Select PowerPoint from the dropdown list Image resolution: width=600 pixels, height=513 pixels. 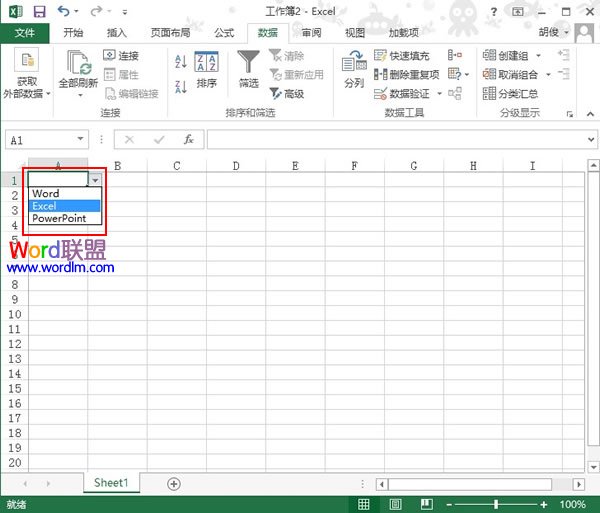point(65,218)
